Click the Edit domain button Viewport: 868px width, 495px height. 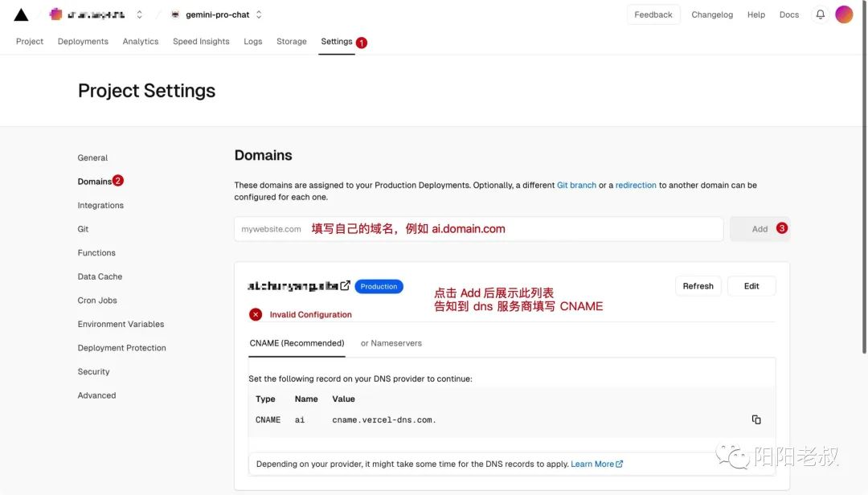[x=751, y=286]
